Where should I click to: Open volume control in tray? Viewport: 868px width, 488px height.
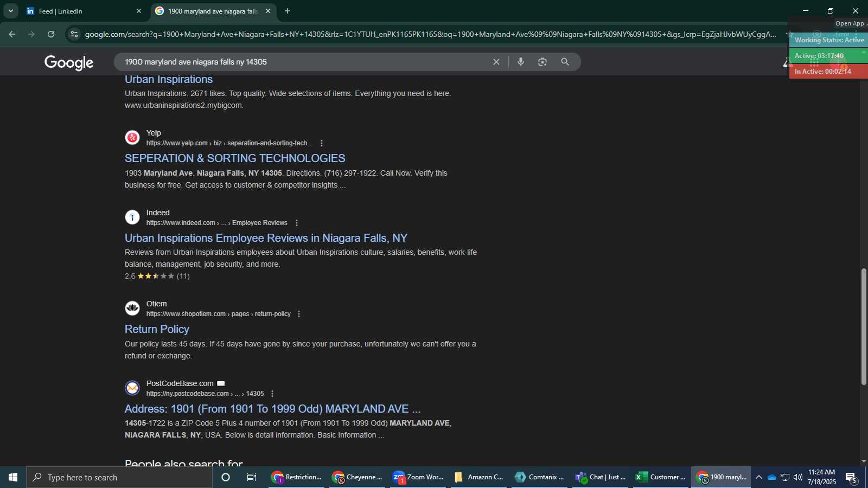[797, 477]
